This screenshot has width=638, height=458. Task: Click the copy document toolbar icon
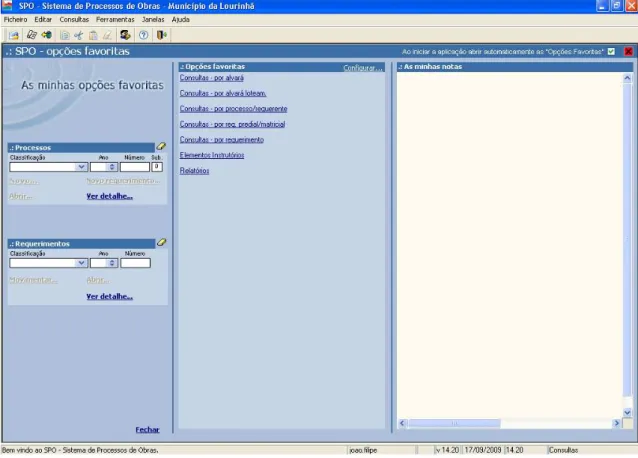pos(64,35)
